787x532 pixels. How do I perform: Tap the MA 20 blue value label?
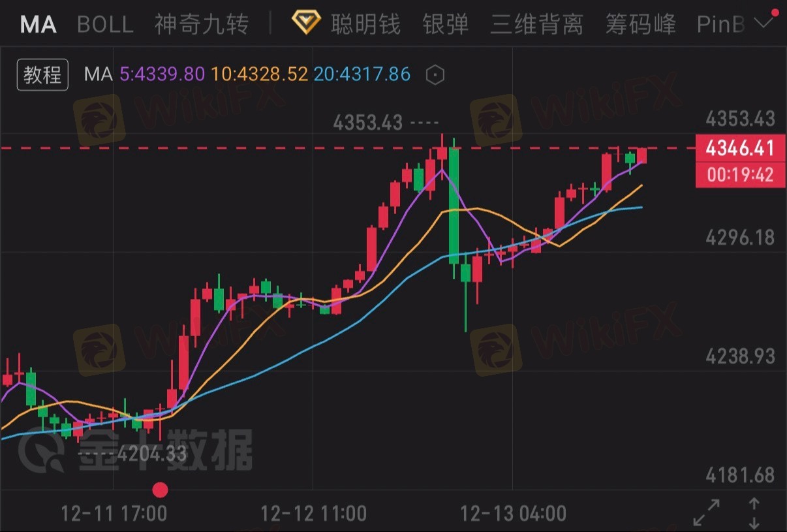click(x=362, y=74)
